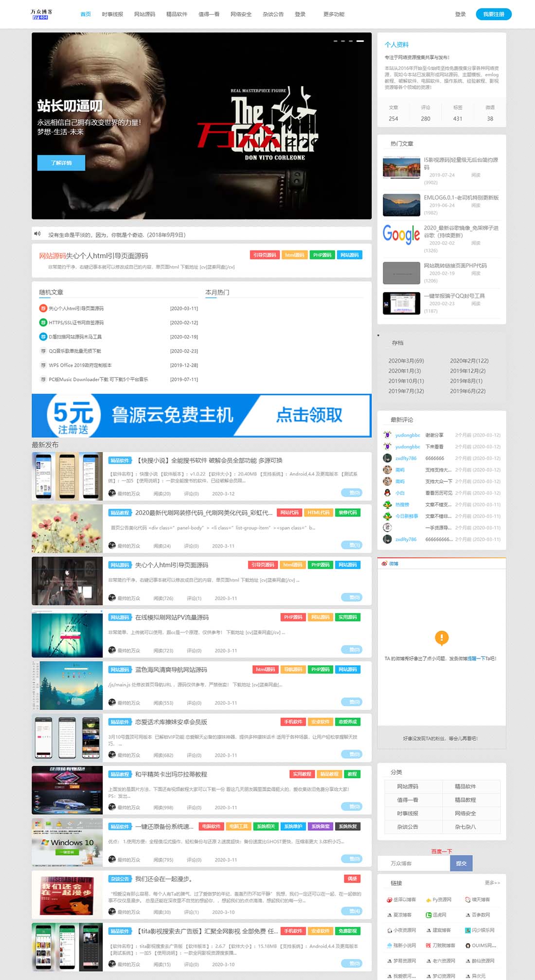Viewport: 535px width, 980px height.
Task: Click the green favicon beside 逗虎网
Action: pos(428,915)
